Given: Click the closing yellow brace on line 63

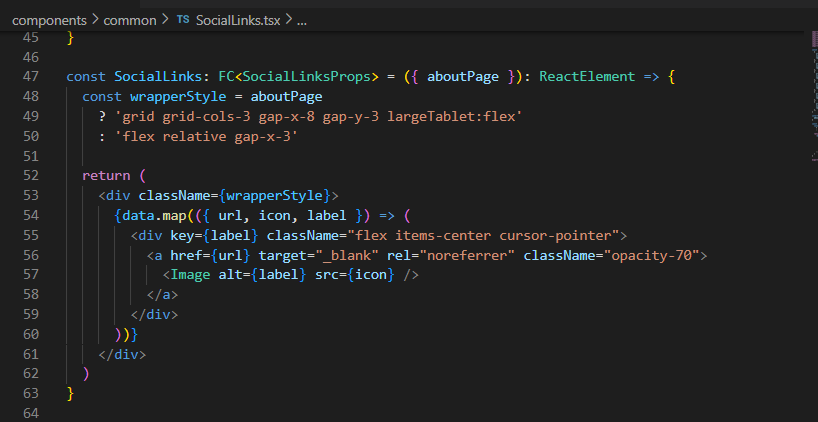Looking at the screenshot, I should click(x=70, y=394).
